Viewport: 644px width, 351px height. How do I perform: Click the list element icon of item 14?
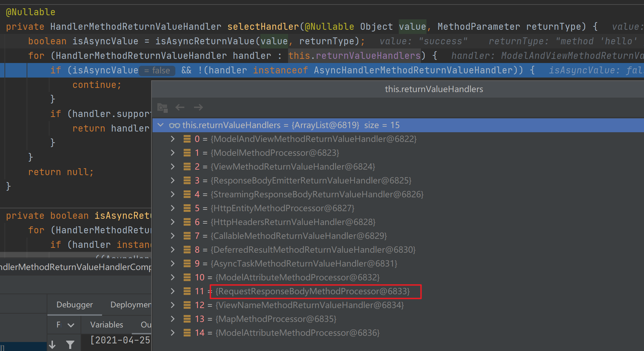click(187, 333)
